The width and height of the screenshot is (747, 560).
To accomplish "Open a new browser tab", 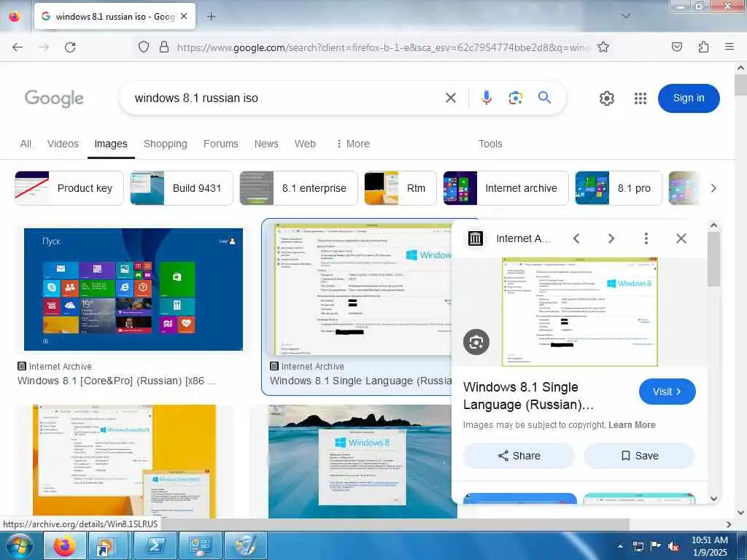I will [x=212, y=17].
